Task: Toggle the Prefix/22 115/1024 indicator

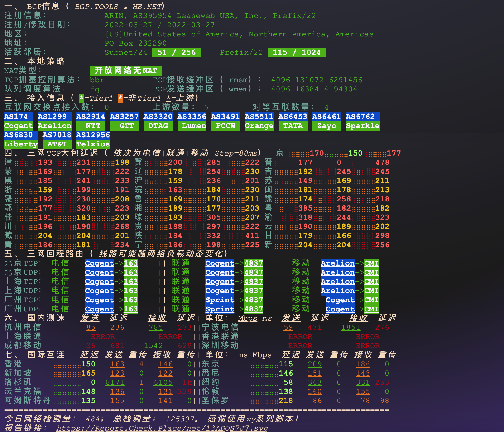Action: tap(296, 52)
